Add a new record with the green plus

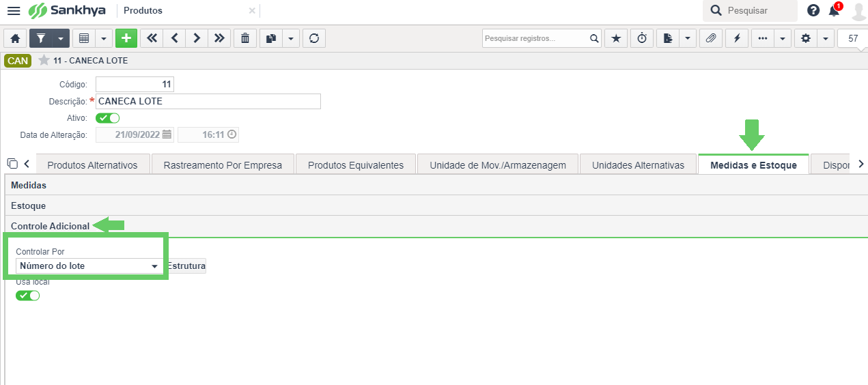(x=126, y=38)
